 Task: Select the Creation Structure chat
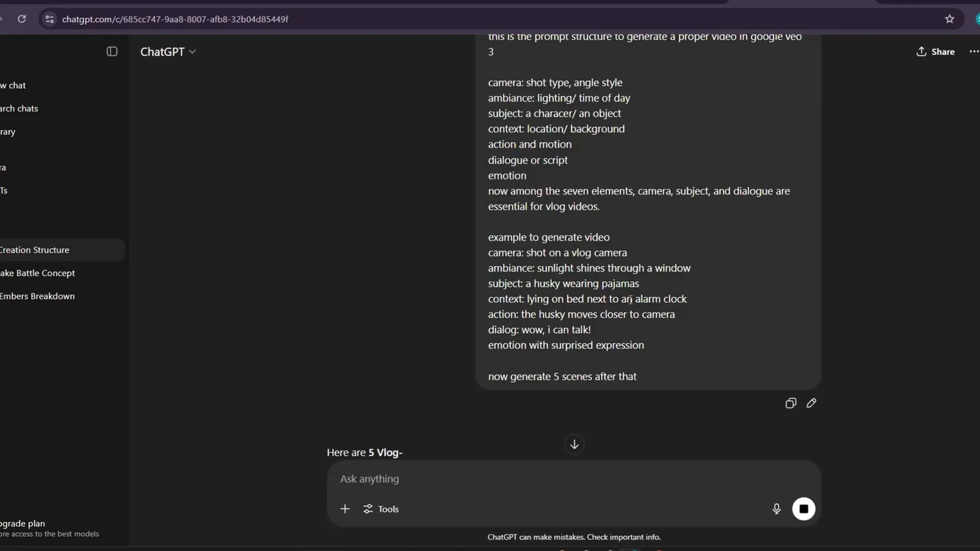61,250
